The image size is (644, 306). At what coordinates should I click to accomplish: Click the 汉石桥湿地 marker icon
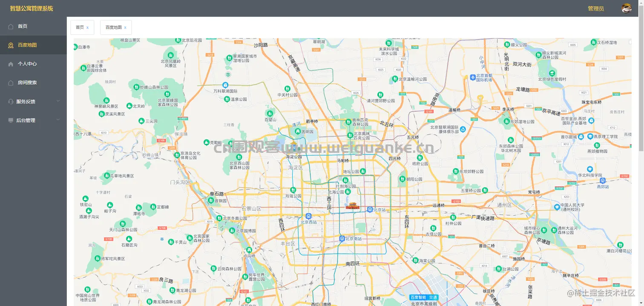594,42
